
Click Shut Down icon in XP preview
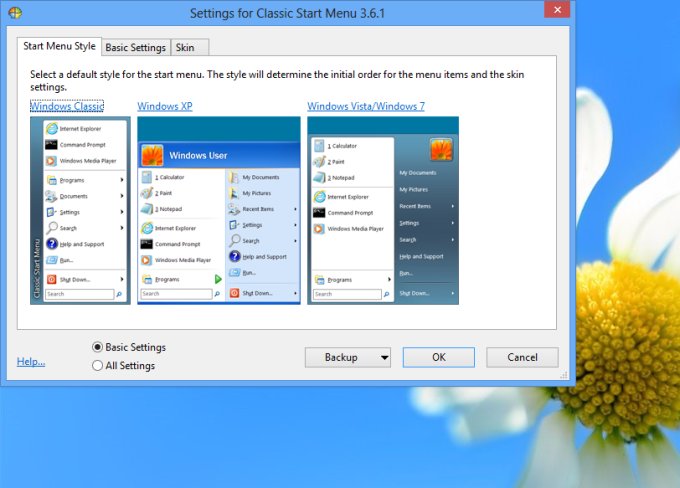click(234, 293)
